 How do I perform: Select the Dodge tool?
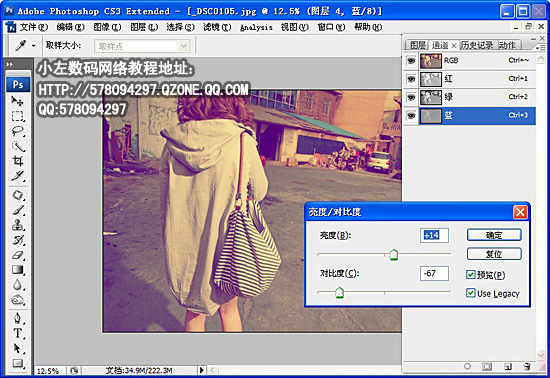18,300
